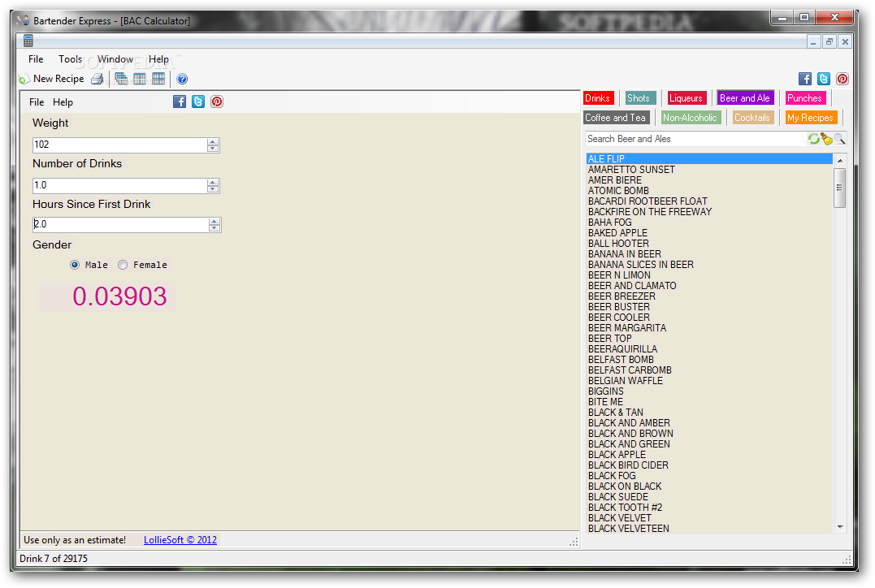Click Pinterest icon above the category tabs

[842, 79]
